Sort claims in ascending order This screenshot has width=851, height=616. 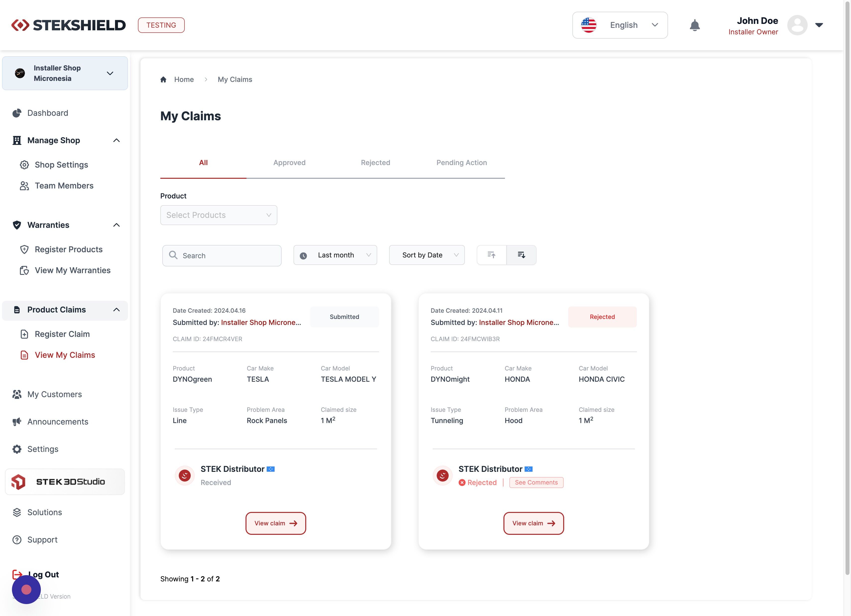point(491,255)
